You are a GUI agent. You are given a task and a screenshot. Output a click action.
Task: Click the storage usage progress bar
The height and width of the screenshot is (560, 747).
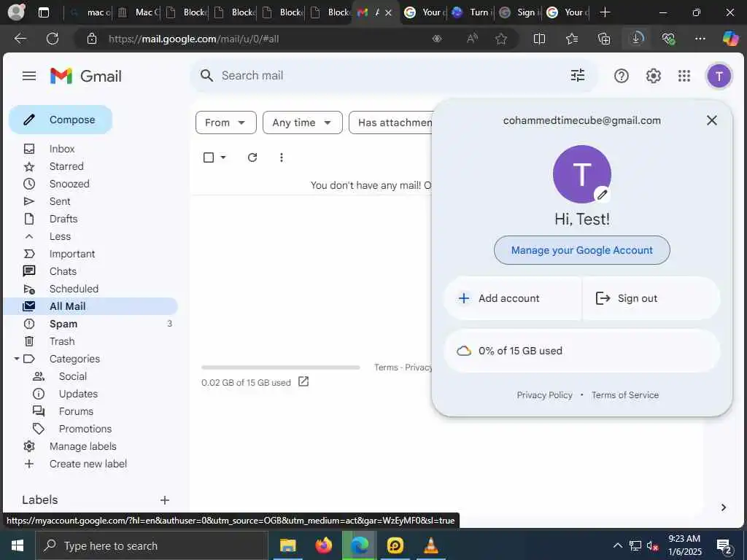280,367
